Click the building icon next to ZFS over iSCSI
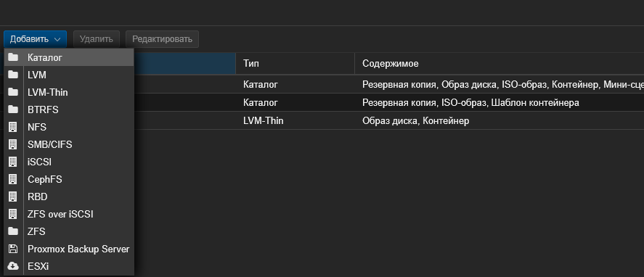 coord(13,214)
